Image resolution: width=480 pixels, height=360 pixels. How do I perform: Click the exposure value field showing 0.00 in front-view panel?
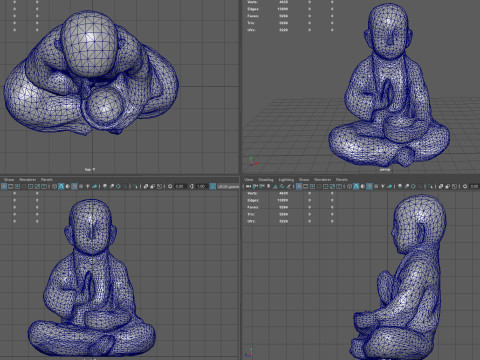tap(179, 186)
